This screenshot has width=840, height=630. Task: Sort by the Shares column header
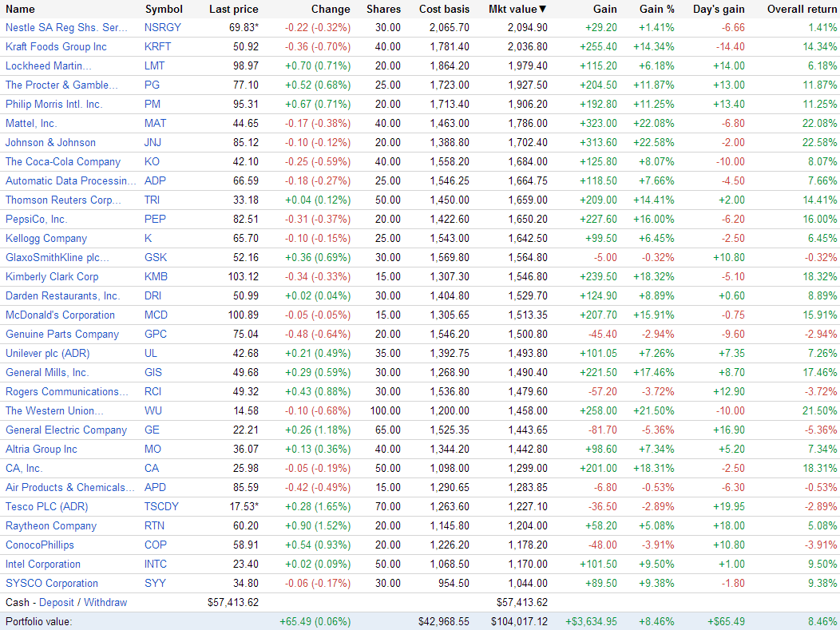tap(383, 9)
